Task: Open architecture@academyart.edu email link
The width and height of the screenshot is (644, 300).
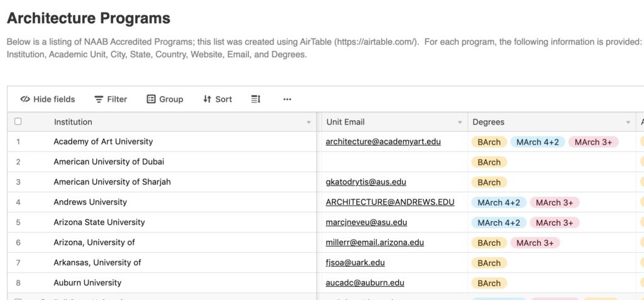Action: tap(383, 142)
